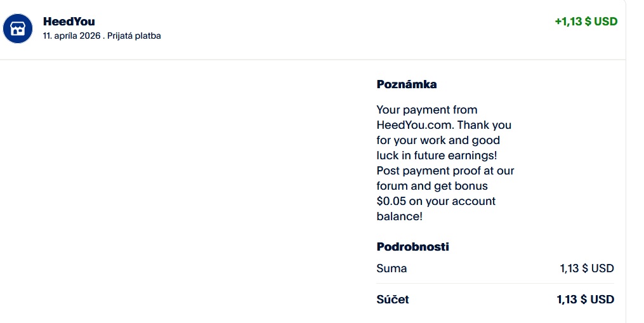Click the HeedYou merchant store icon

pyautogui.click(x=18, y=29)
